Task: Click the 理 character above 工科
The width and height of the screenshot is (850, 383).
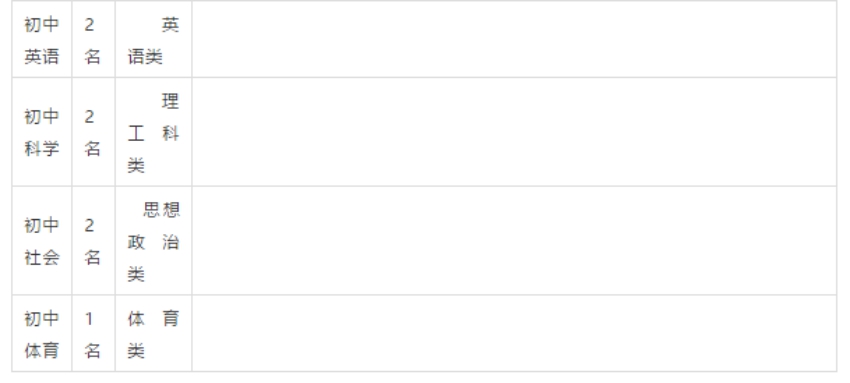Action: coord(170,101)
